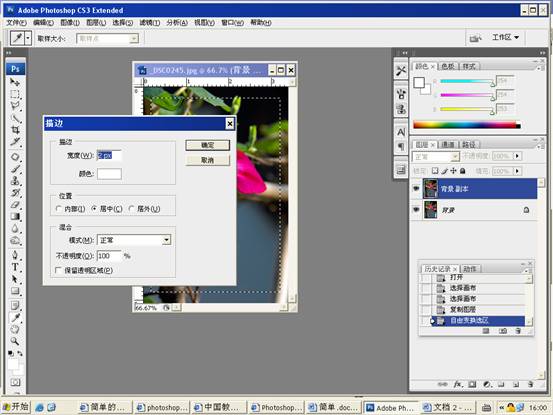Toggle lock image pixels brush icon
This screenshot has height=415, width=553.
444,171
